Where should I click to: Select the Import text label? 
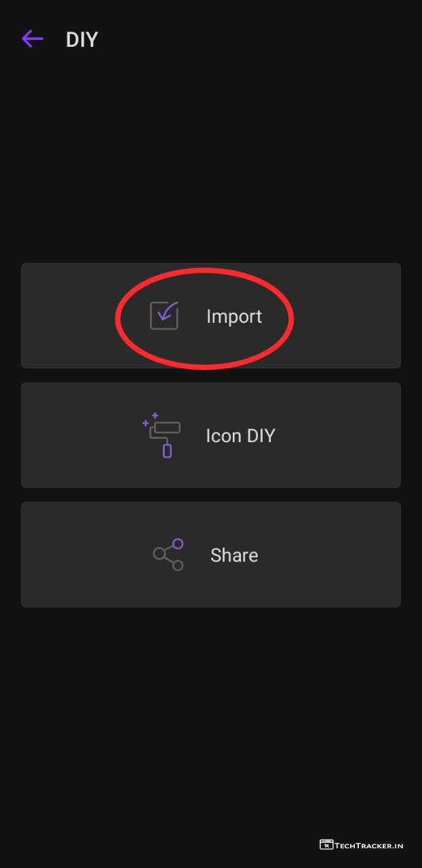pyautogui.click(x=234, y=317)
